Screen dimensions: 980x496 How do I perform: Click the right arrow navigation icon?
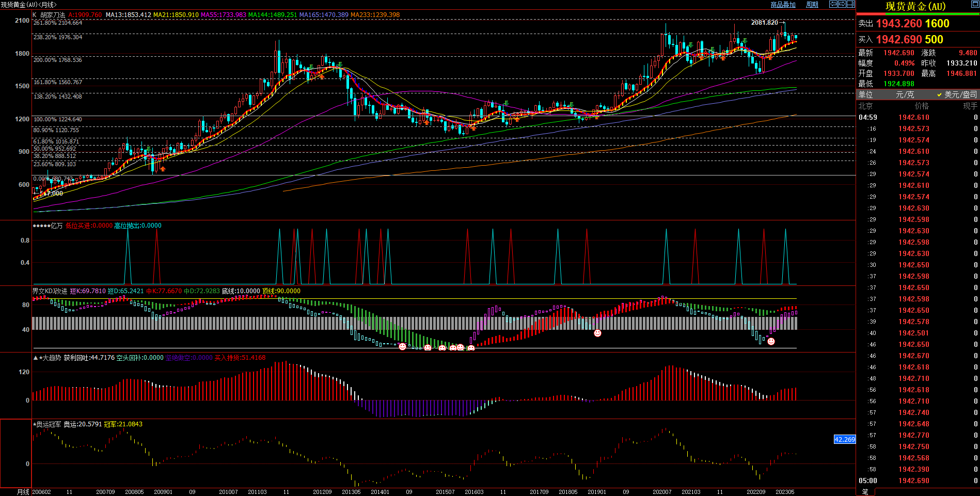(842, 4)
